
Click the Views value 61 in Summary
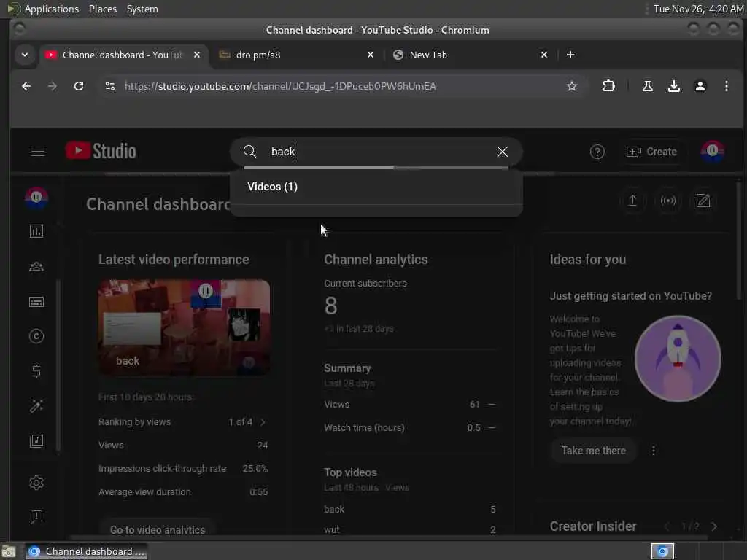point(474,405)
